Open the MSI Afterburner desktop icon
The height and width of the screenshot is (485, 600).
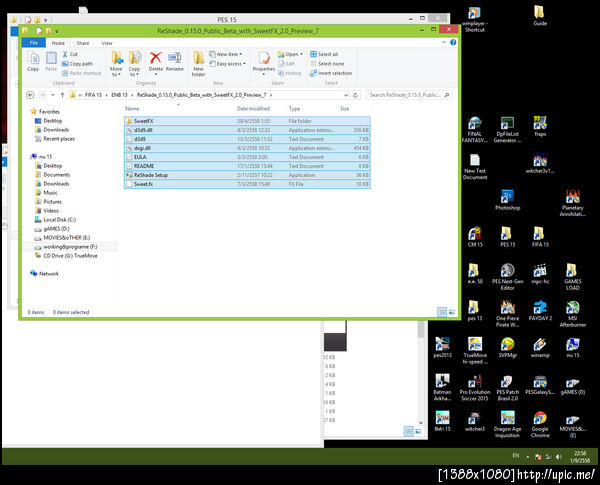(572, 314)
